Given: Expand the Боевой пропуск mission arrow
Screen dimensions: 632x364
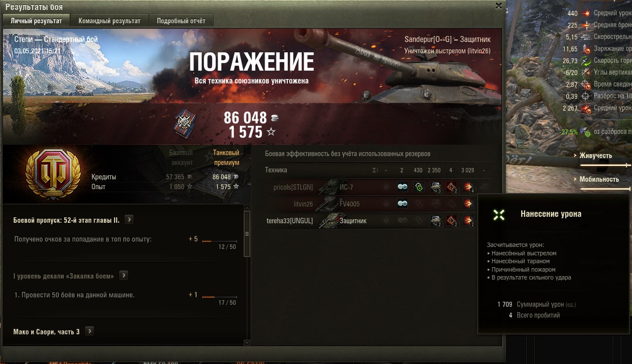Looking at the screenshot, I should click(x=129, y=220).
